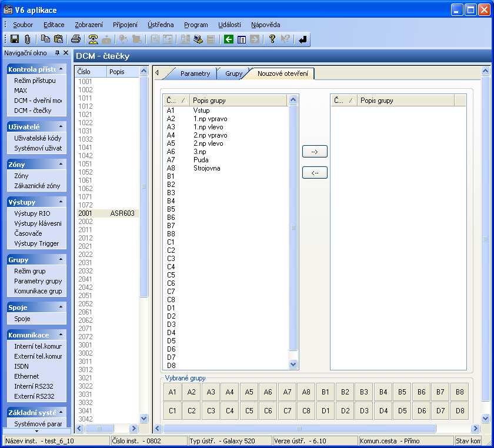Click the yellow question mark help icon
This screenshot has width=494, height=448.
[272, 39]
